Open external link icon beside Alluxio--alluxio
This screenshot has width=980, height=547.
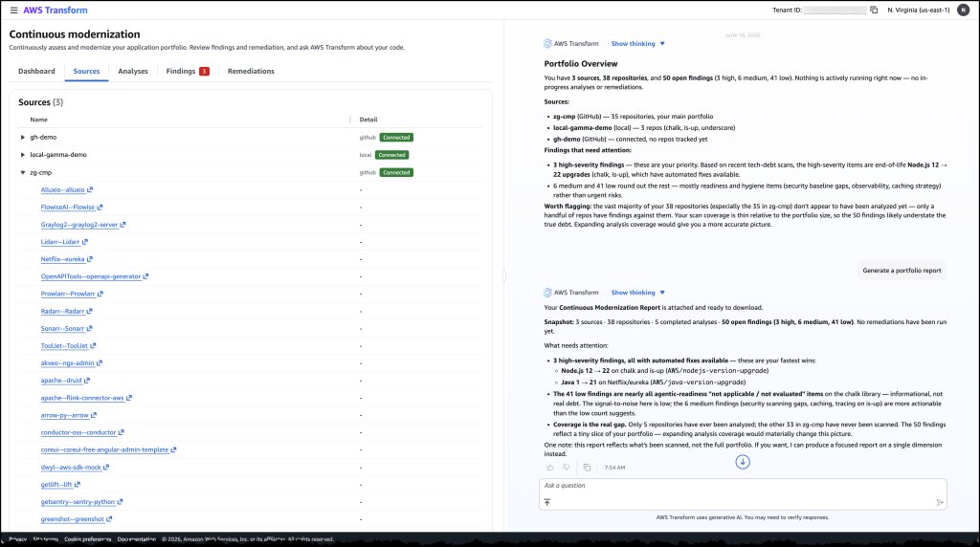(90, 190)
